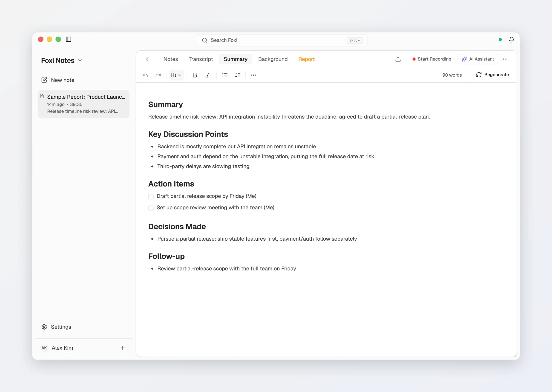Toggle italic formatting
552x392 pixels.
[207, 75]
